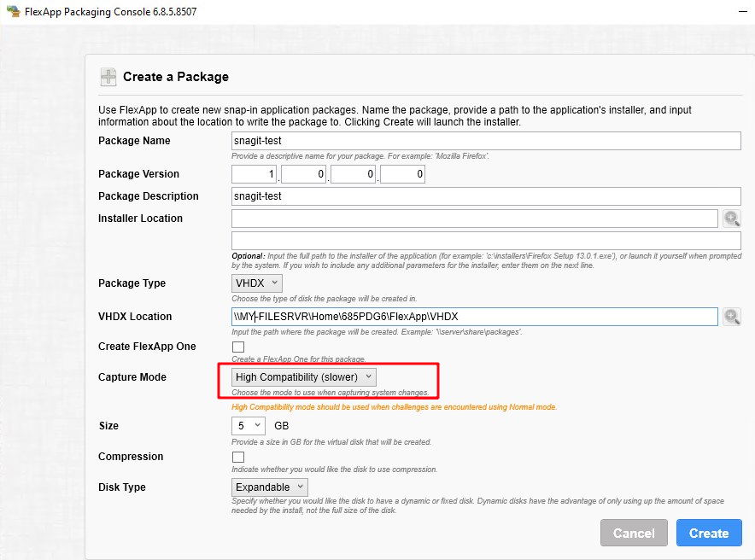Click the Capture Mode label
755x560 pixels.
132,377
